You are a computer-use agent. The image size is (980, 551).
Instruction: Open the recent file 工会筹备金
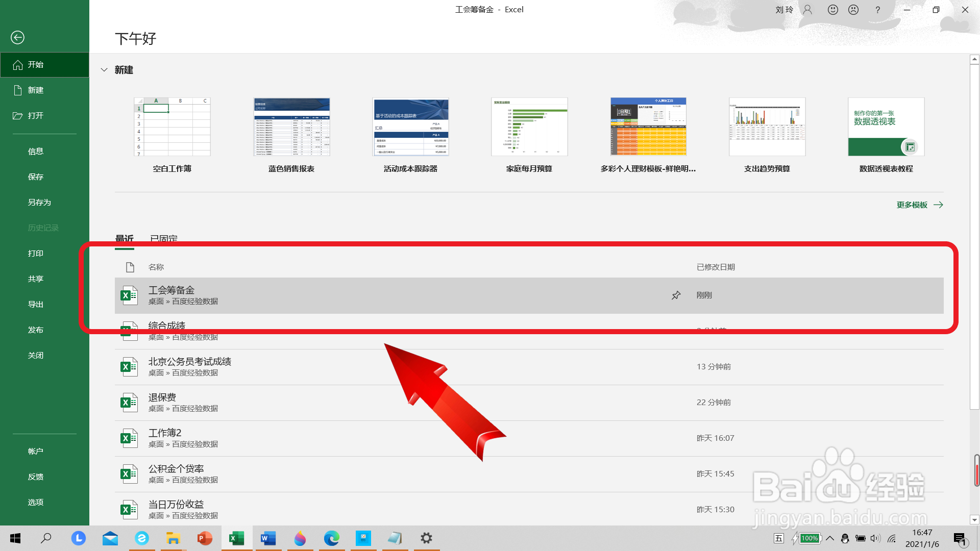[529, 295]
